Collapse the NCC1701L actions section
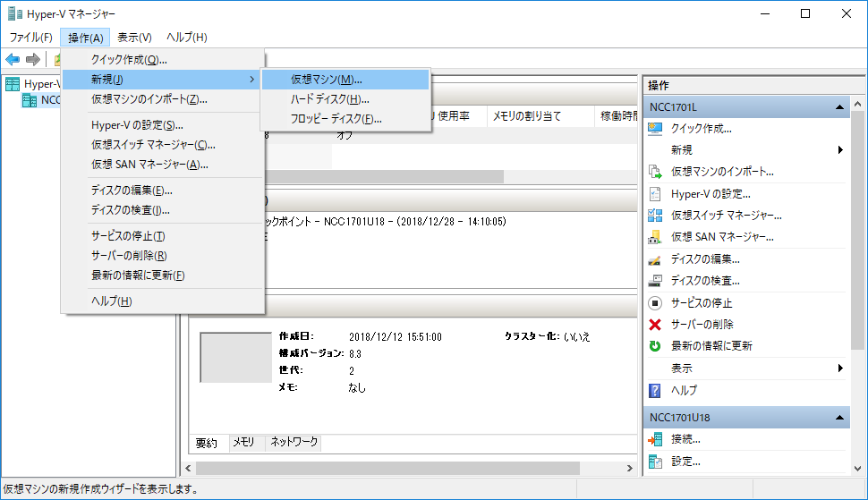Screen dimensions: 868x500 (x=839, y=106)
